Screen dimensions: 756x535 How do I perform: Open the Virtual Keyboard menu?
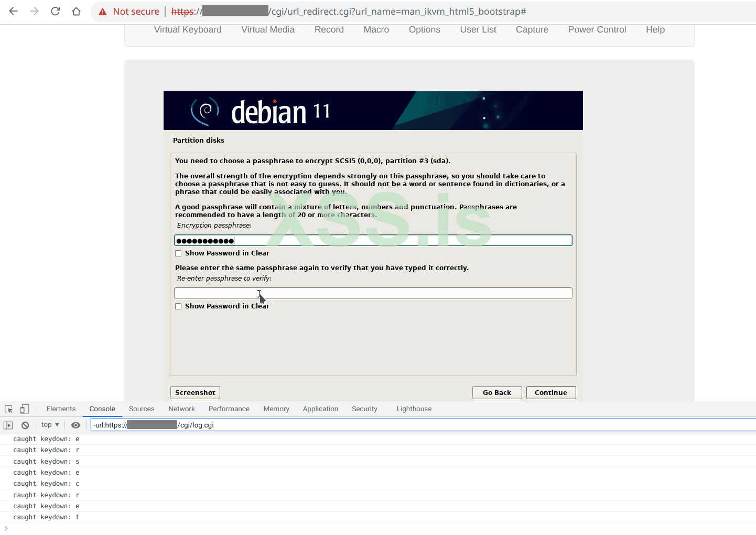point(188,30)
